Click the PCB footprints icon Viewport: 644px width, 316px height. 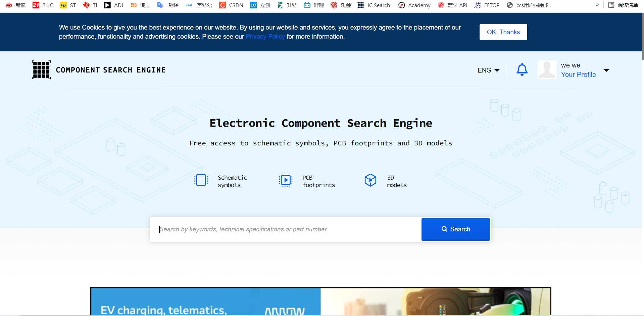click(286, 180)
